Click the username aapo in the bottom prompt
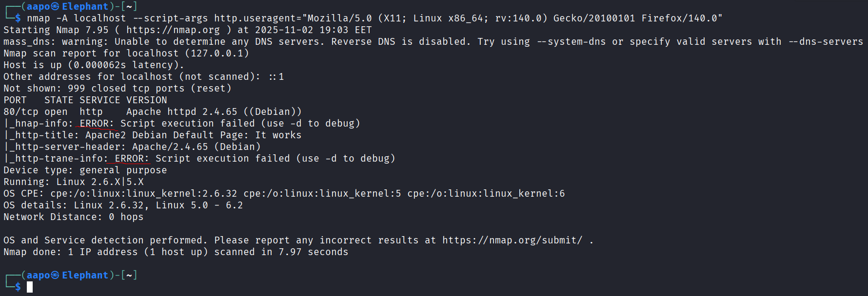 coord(38,275)
